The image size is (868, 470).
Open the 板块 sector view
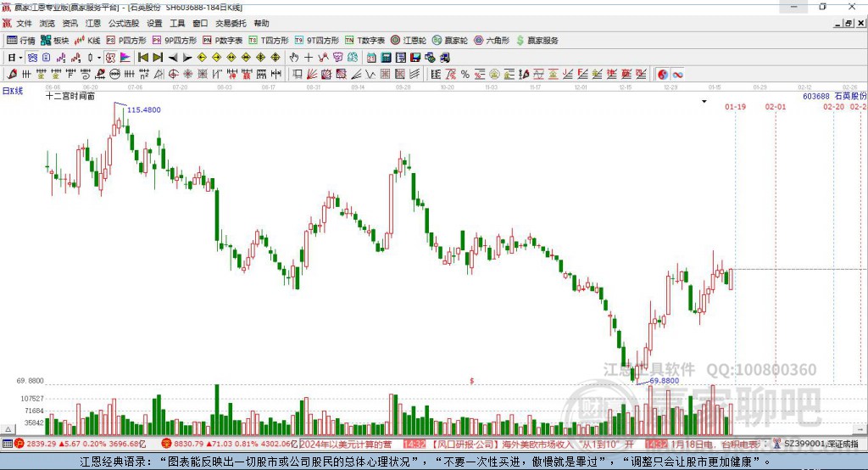[x=55, y=41]
